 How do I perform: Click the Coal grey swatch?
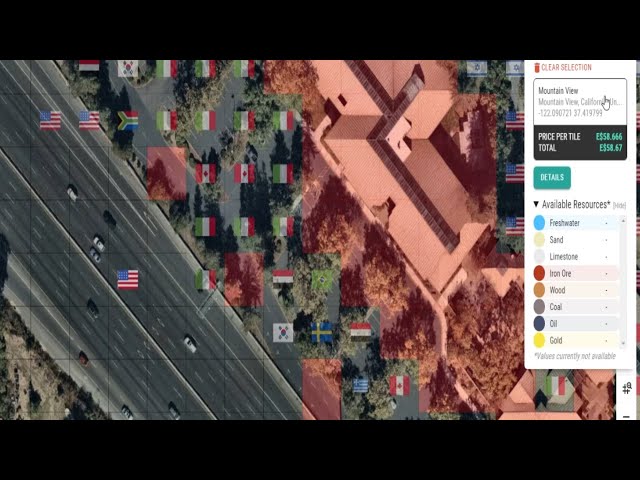point(539,307)
